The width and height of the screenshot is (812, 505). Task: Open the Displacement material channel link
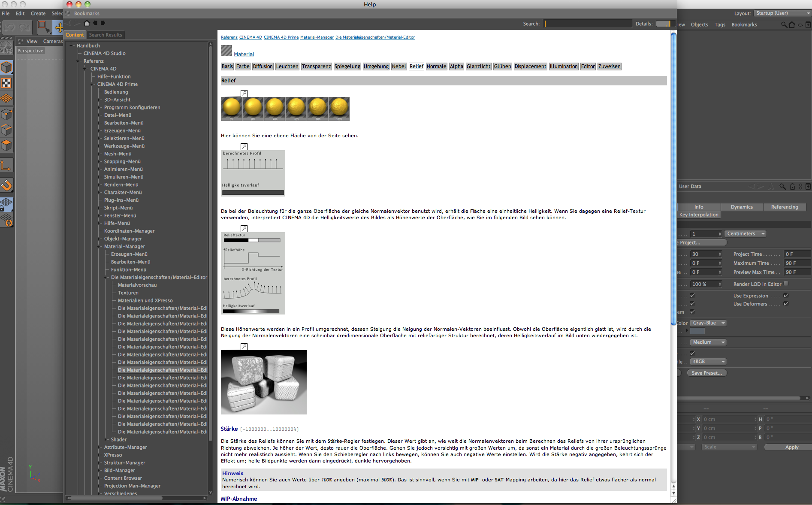(530, 67)
